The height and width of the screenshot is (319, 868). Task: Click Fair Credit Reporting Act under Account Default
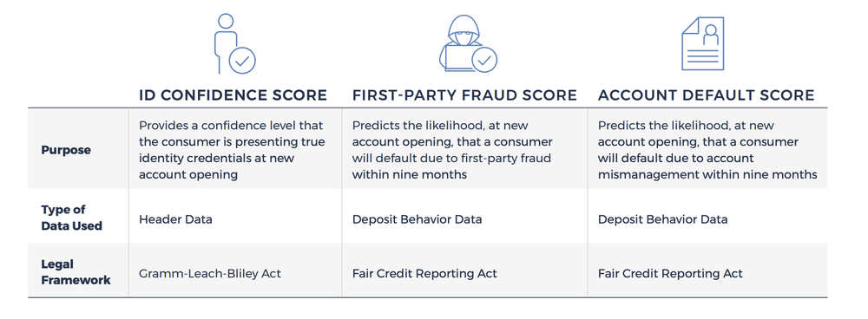click(x=670, y=273)
